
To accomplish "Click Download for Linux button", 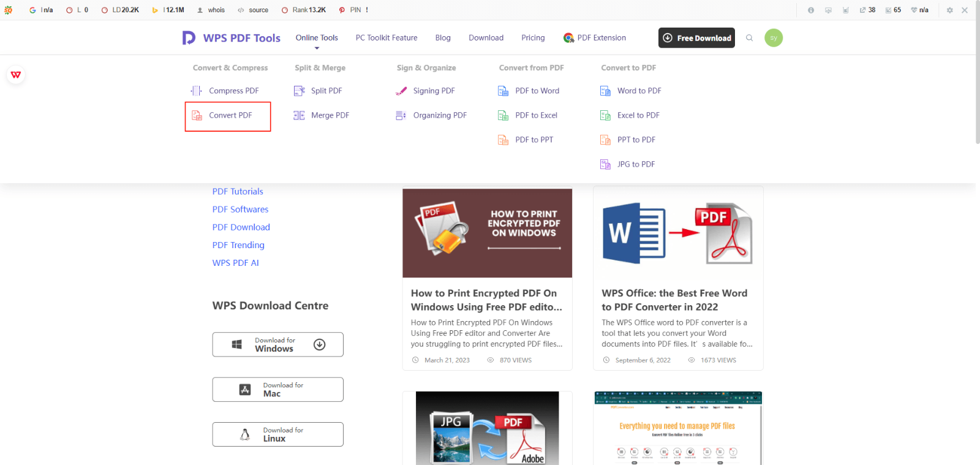I will coord(277,434).
